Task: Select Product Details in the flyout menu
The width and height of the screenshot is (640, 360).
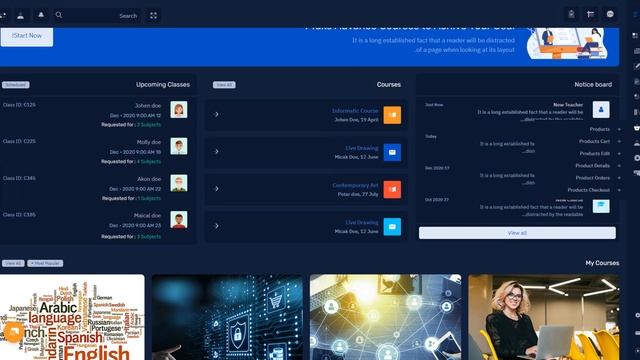Action: click(593, 166)
